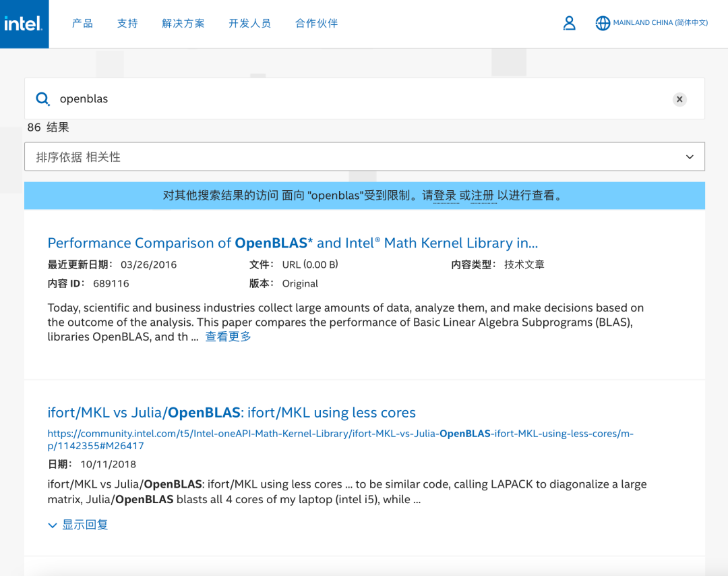Click the globe region selector icon
The width and height of the screenshot is (728, 576).
(602, 23)
